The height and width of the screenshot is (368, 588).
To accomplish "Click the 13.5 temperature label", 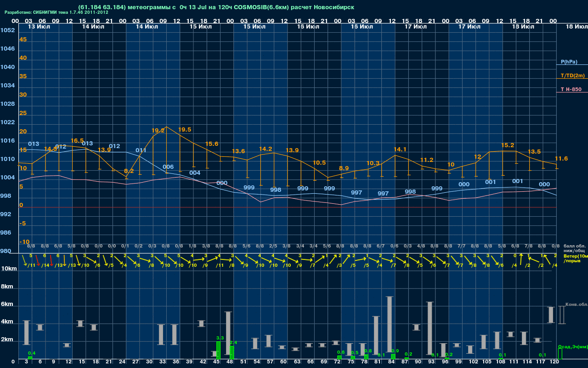I will [x=534, y=152].
